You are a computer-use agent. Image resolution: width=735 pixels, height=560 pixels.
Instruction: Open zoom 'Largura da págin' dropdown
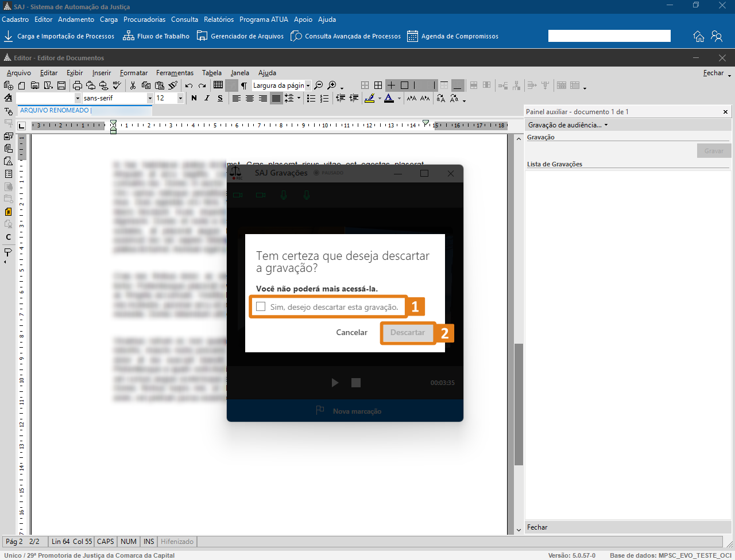[308, 85]
